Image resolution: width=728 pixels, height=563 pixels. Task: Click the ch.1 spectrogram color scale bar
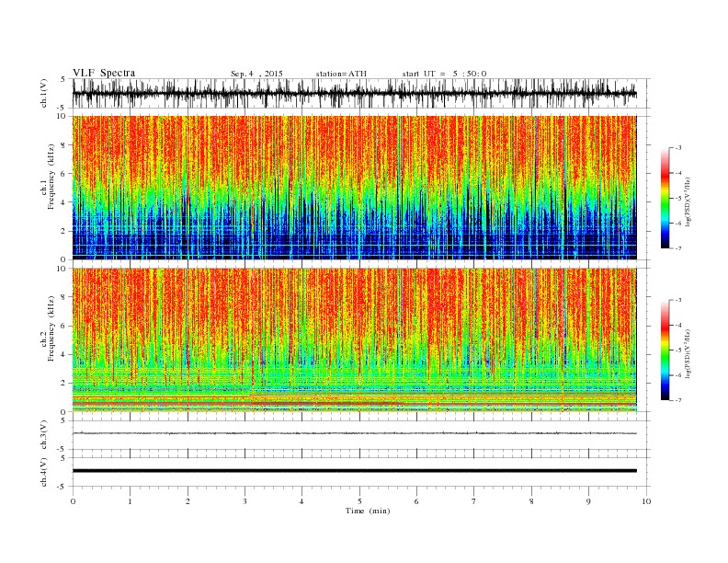click(x=665, y=198)
